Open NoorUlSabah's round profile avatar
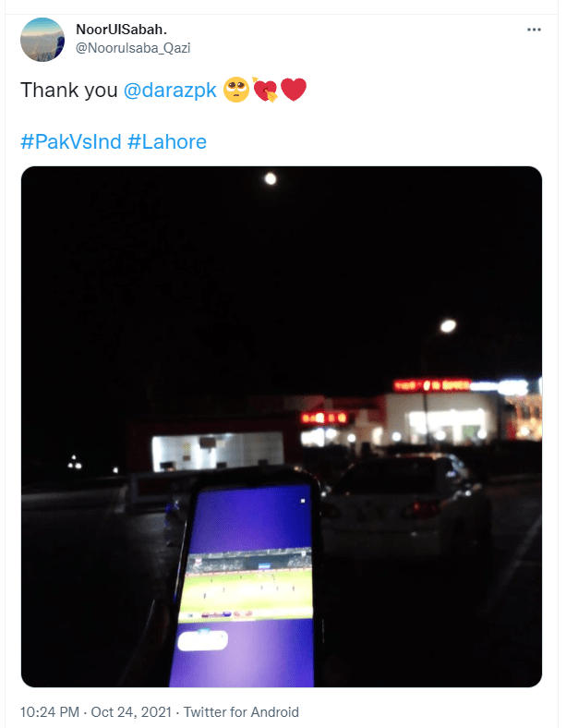 pos(42,40)
